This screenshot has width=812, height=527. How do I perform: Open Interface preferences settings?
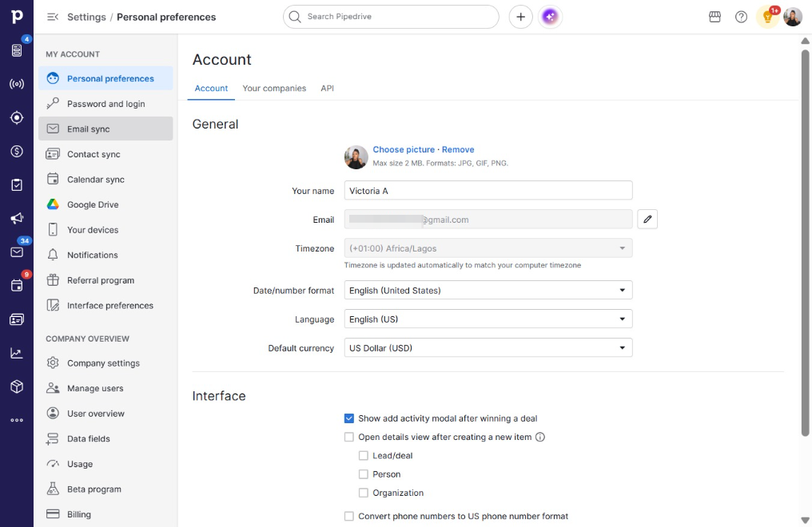(105, 305)
